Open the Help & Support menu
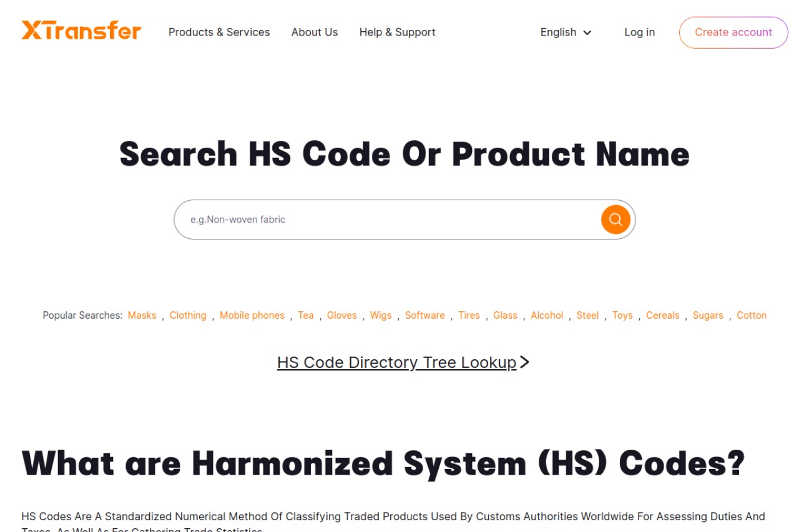799x532 pixels. 398,32
